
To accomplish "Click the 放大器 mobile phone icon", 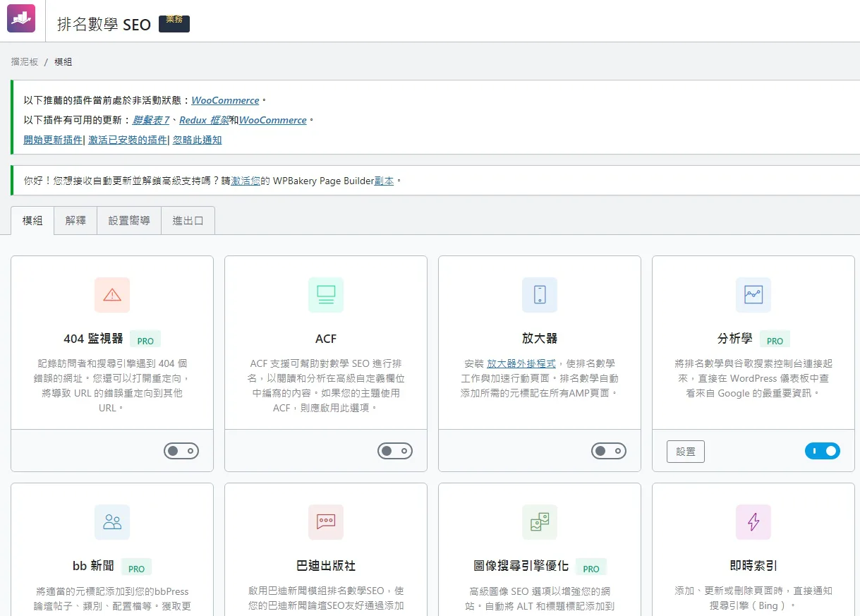I will [x=540, y=295].
